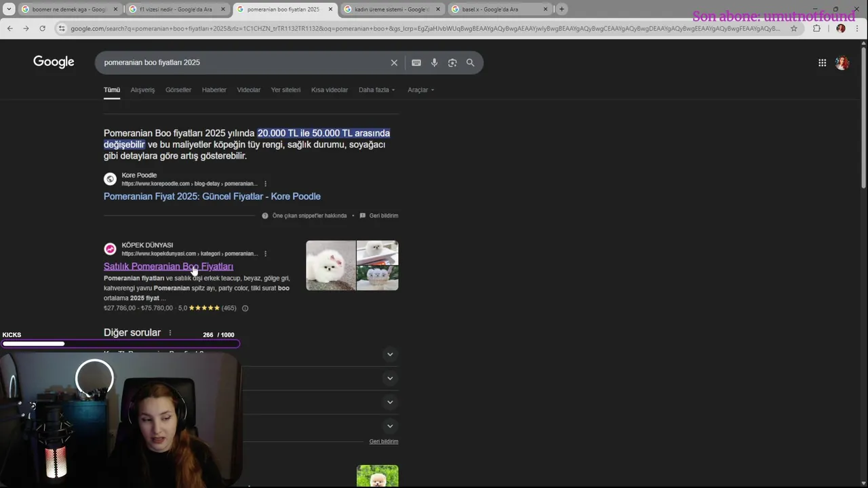The width and height of the screenshot is (868, 488).
Task: Switch to Videolar results
Action: click(248, 90)
